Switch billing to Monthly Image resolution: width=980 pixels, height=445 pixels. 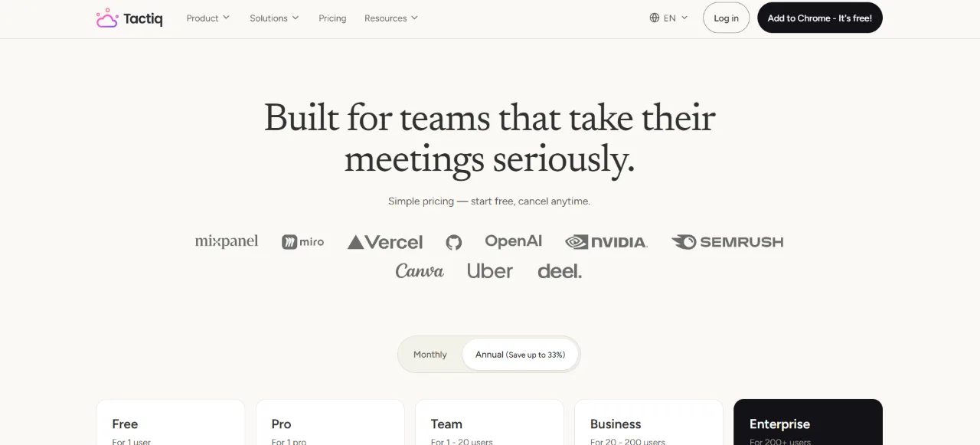430,355
